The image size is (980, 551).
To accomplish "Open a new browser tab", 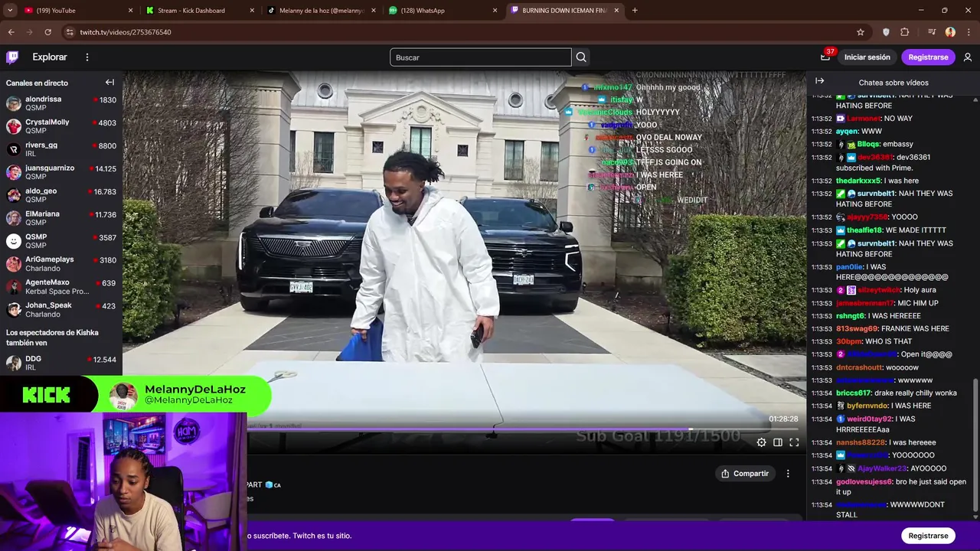I will click(635, 11).
